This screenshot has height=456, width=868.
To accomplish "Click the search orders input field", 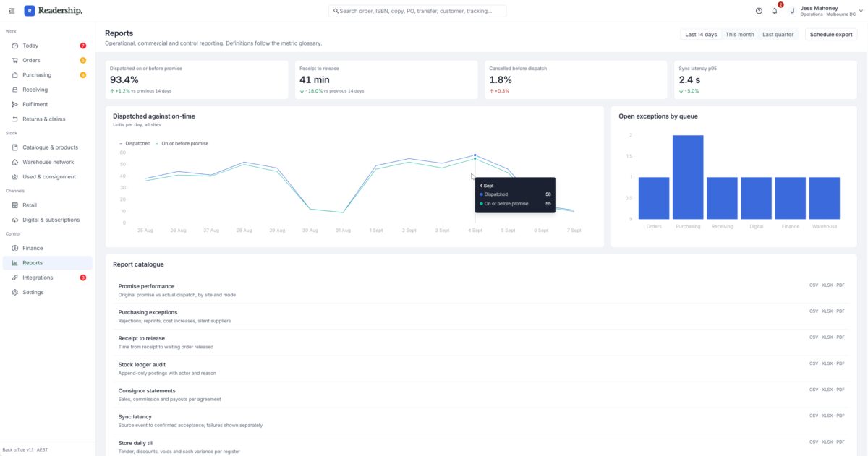I will click(417, 11).
